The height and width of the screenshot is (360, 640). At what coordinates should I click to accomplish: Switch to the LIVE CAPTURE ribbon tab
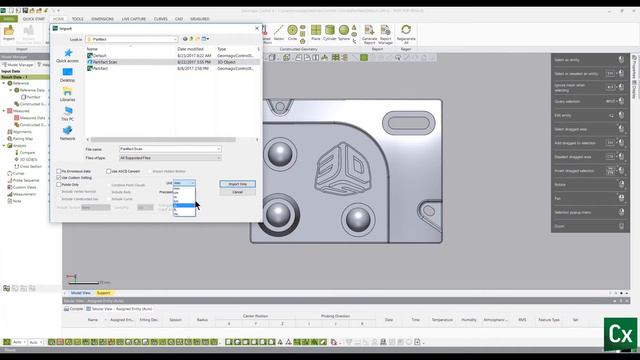coord(133,19)
